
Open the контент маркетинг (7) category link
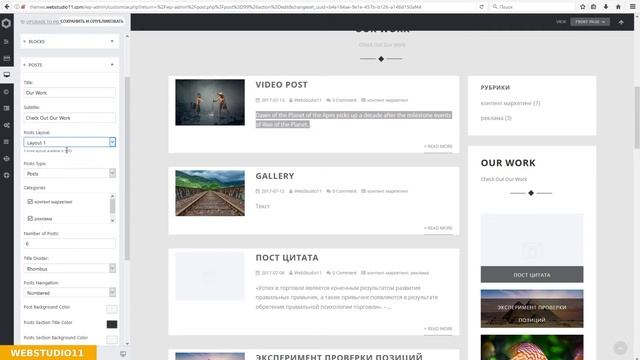coord(510,103)
